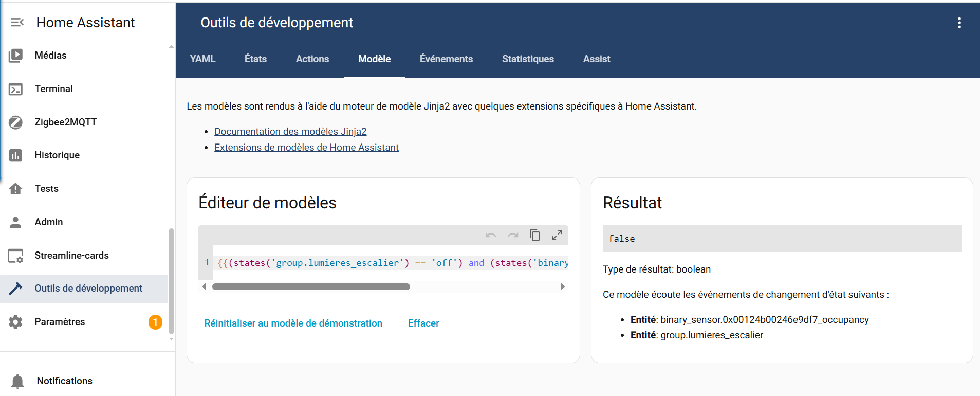Open Documentation des modèles Jinja2 link

[x=290, y=132]
